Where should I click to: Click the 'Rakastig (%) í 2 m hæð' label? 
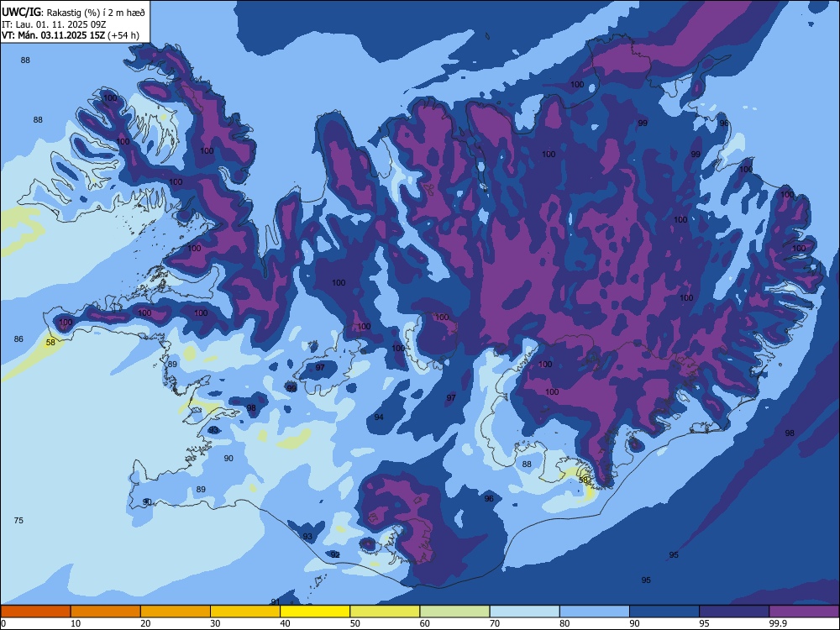[x=96, y=13]
